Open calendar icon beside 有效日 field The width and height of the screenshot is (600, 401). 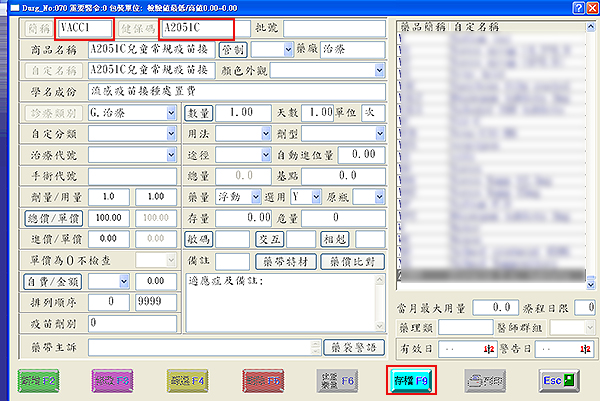489,347
